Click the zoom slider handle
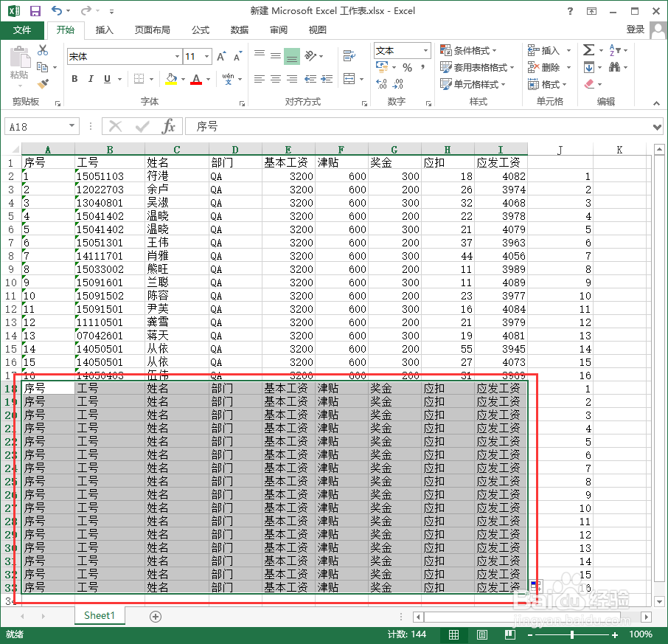This screenshot has width=668, height=644. 572,634
